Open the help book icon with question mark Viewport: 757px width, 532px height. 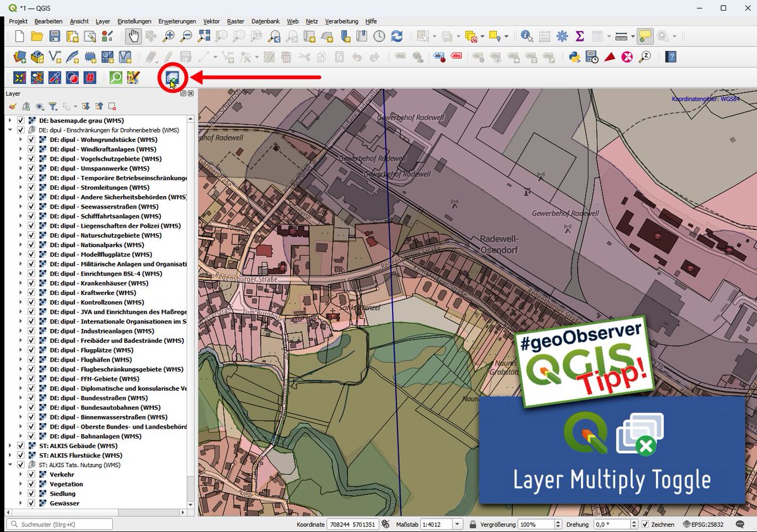[671, 57]
